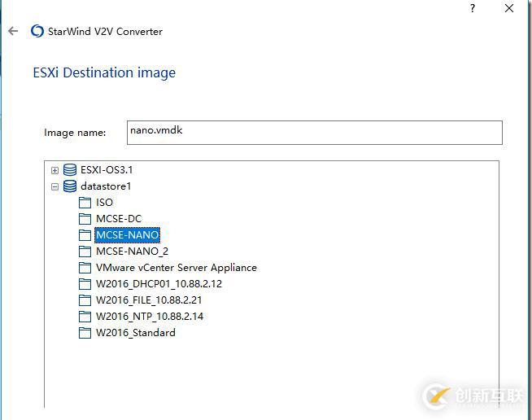Expand the ESXI-OS3.1 datastore node

click(x=55, y=170)
